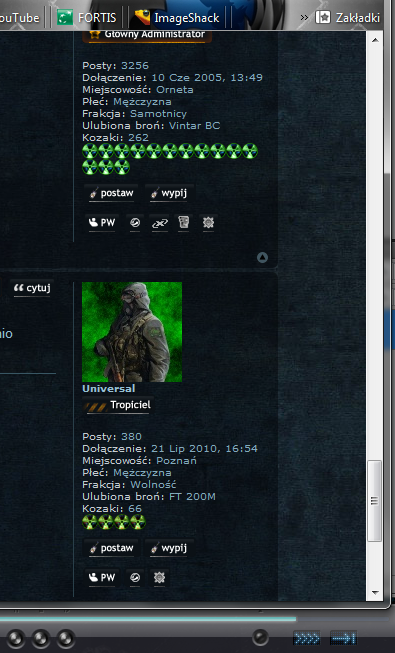Click the Gadu-Gadu sun icon below the administrator's profile
Screen dimensions: 395x653
[208, 223]
